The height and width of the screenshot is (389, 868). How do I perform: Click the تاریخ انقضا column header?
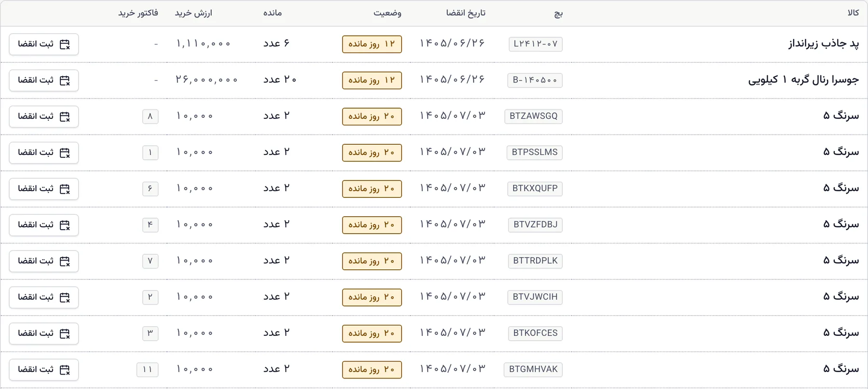tap(466, 13)
